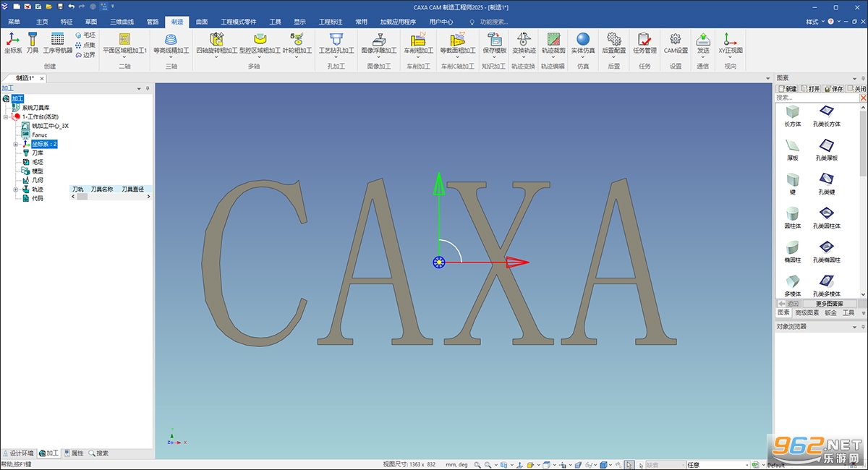Screen dimensions: 868x470
Task: Select 系统刀具库 in the tree
Action: [36, 107]
